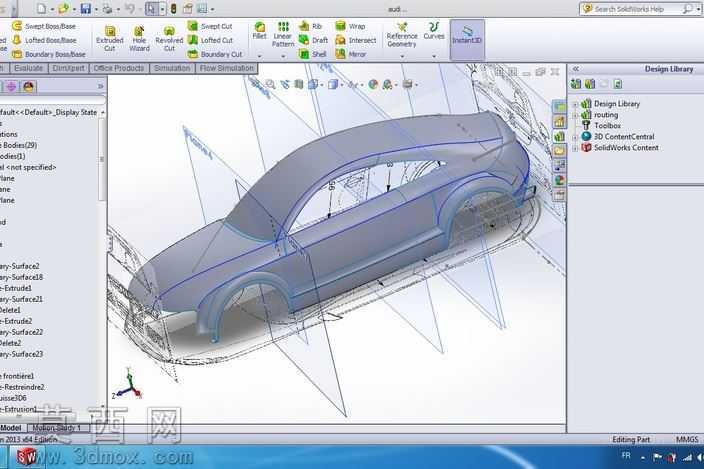Select the Intersect feature
This screenshot has height=469, width=704.
pyautogui.click(x=356, y=40)
